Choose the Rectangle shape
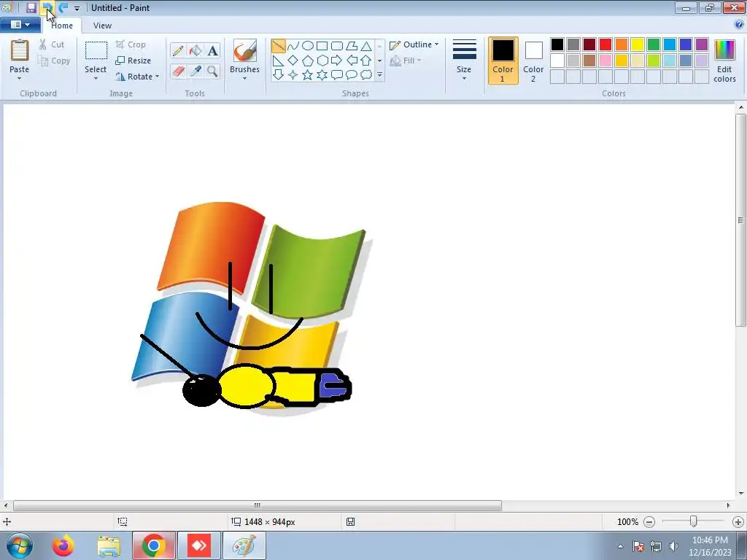This screenshot has width=747, height=560. pyautogui.click(x=322, y=46)
